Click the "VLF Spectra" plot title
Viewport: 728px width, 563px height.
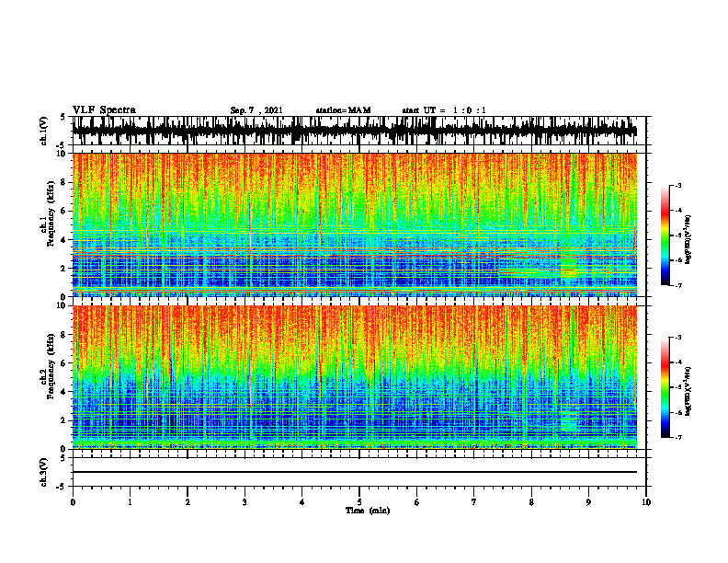click(x=104, y=109)
